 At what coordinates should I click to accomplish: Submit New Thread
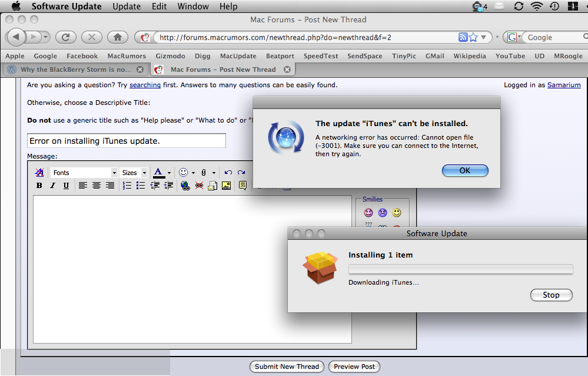(287, 367)
